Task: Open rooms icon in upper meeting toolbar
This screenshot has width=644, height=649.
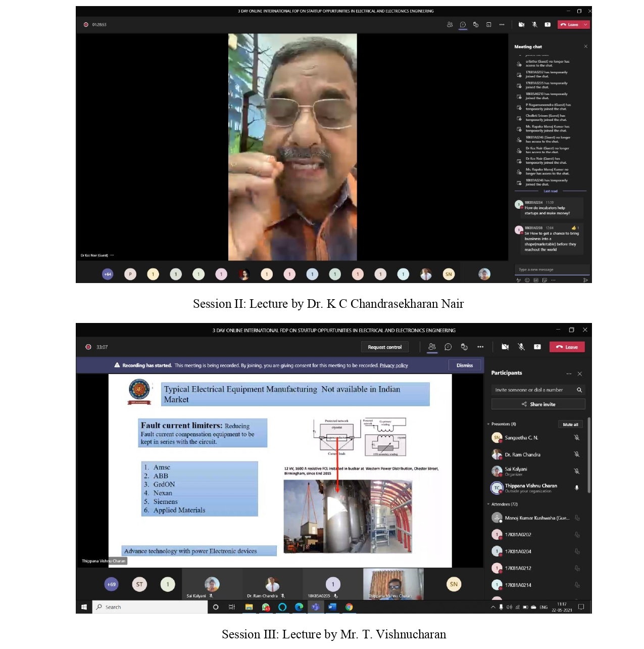Action: tap(488, 24)
